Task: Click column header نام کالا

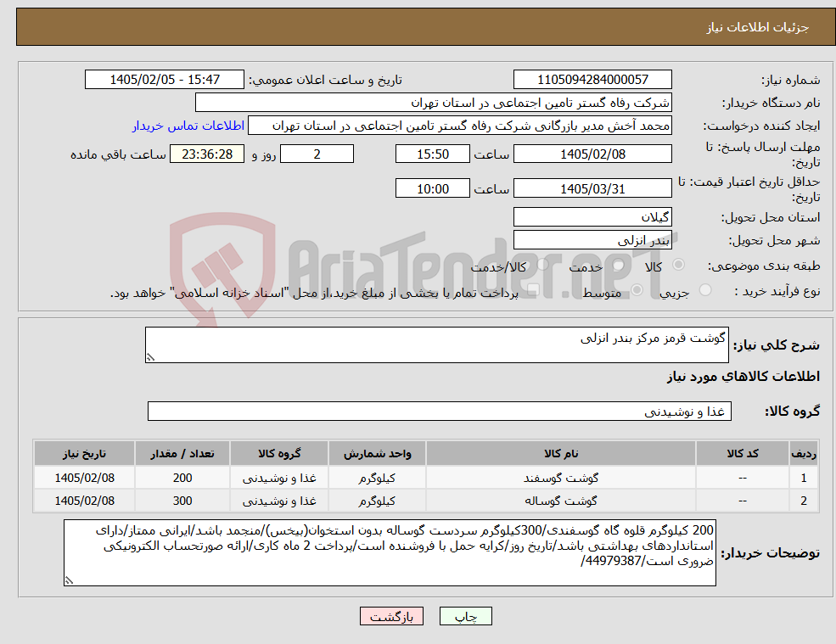Action: click(x=561, y=453)
